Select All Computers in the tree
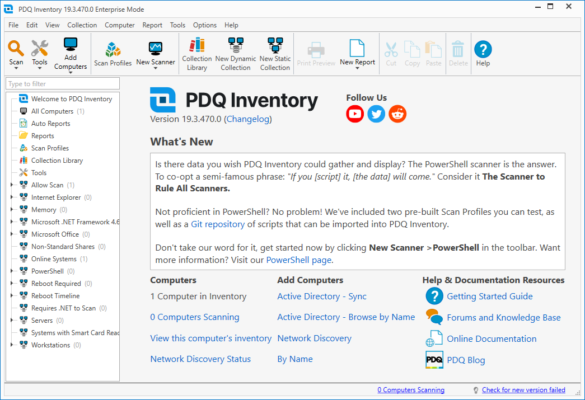 pyautogui.click(x=52, y=111)
